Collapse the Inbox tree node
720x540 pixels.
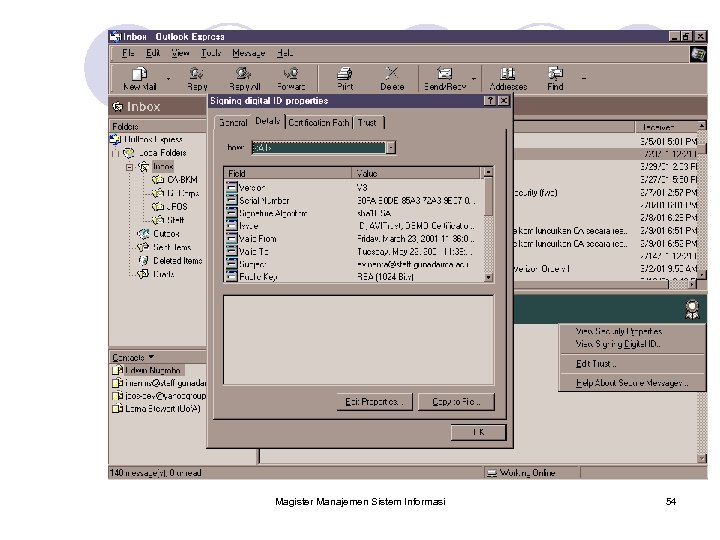tap(129, 167)
